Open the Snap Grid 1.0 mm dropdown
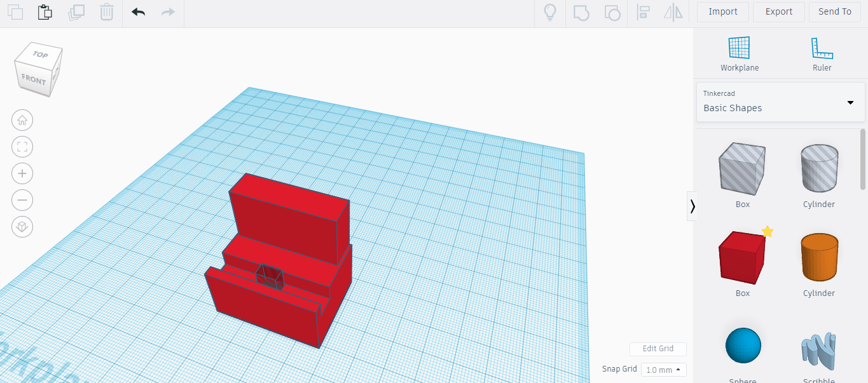Screen dimensions: 868x383 tap(663, 370)
